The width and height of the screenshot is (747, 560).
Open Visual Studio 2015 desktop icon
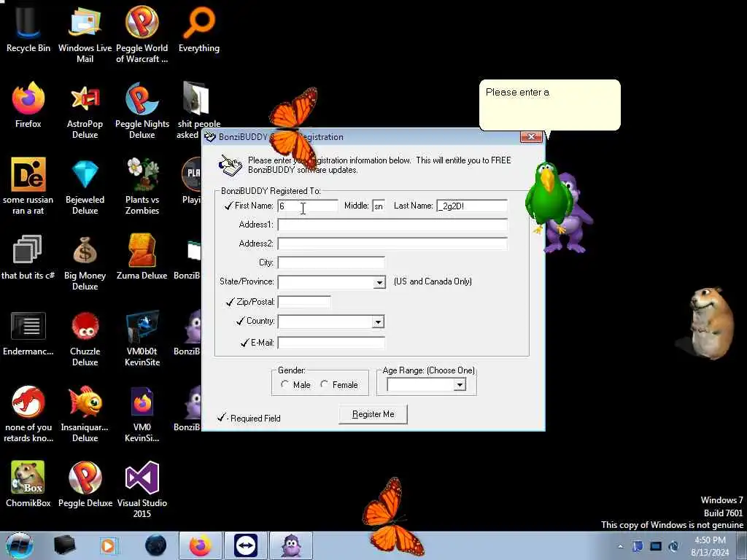(x=142, y=489)
